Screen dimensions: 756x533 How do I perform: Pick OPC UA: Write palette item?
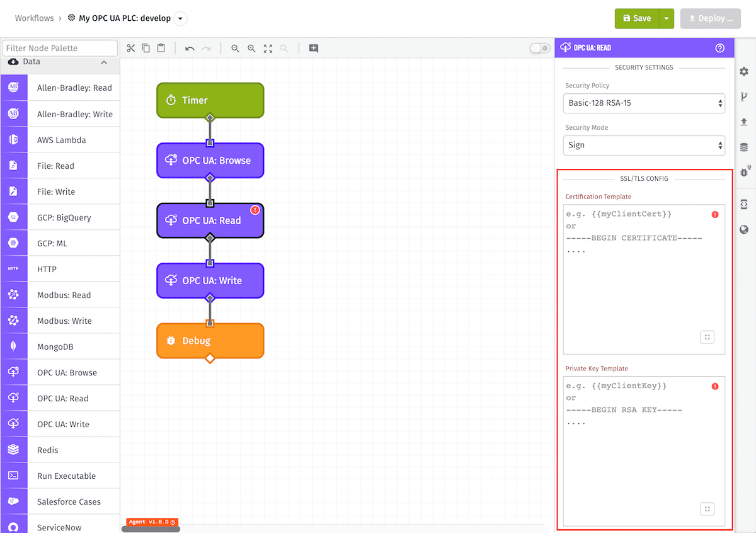pyautogui.click(x=60, y=424)
